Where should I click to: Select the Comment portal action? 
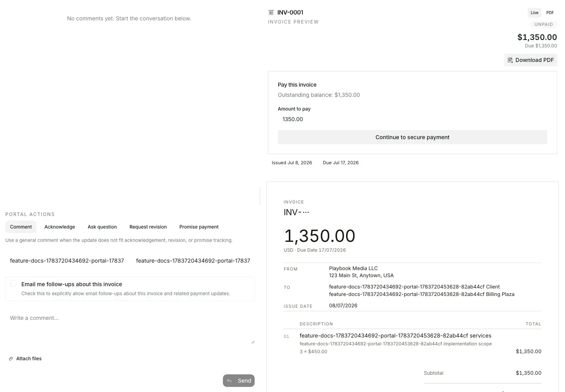(21, 227)
